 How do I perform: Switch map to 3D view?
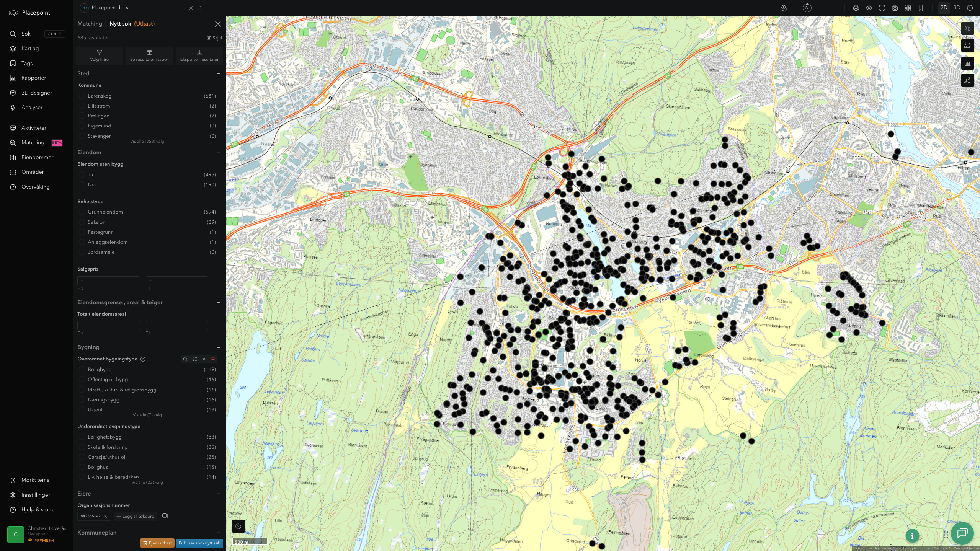[x=957, y=8]
